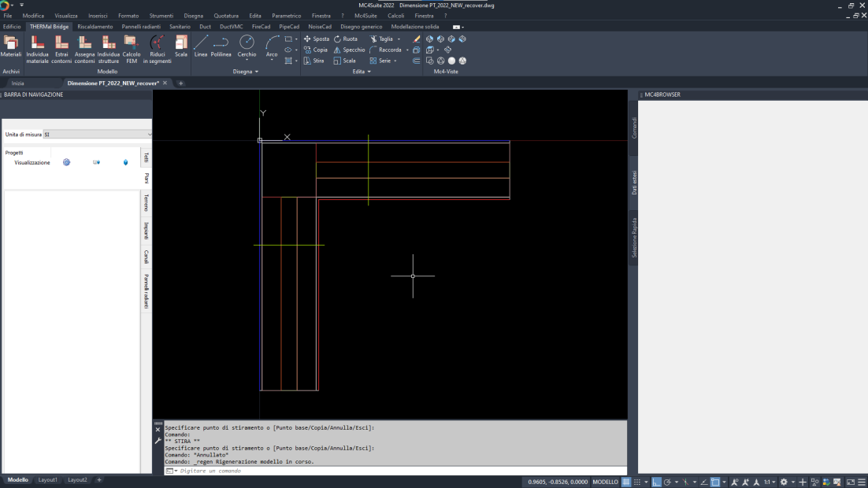Switch to the Layout1 tab

coord(47,479)
